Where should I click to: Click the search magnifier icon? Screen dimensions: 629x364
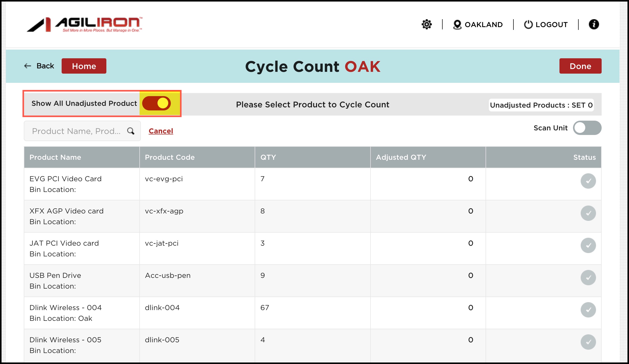tap(131, 131)
